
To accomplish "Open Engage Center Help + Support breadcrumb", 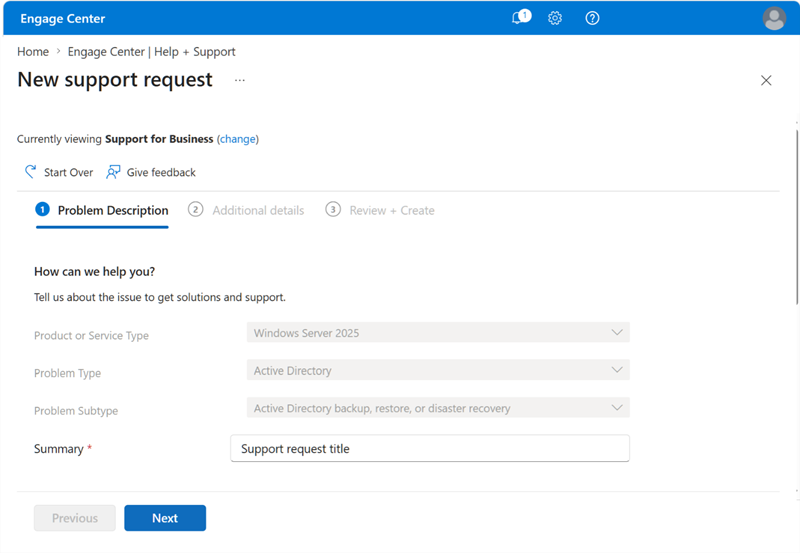I will coord(152,52).
